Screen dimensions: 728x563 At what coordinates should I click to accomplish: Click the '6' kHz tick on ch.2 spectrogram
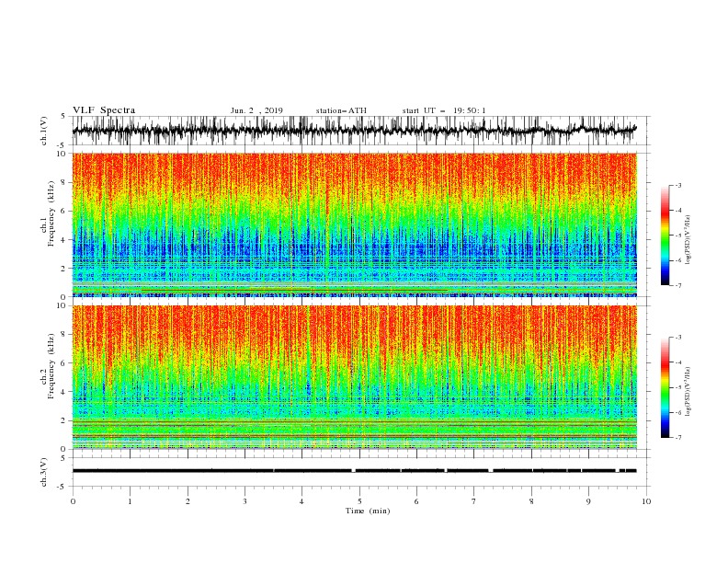[65, 362]
